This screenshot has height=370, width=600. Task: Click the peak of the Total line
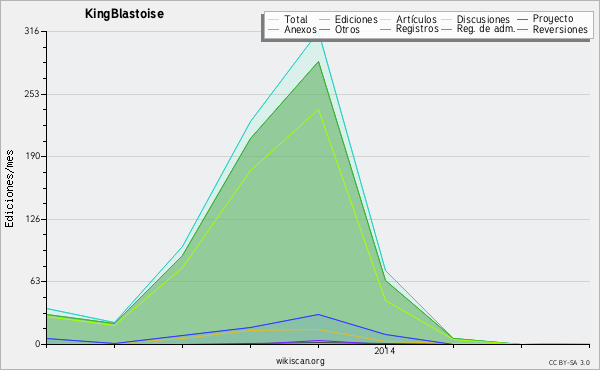[x=318, y=33]
